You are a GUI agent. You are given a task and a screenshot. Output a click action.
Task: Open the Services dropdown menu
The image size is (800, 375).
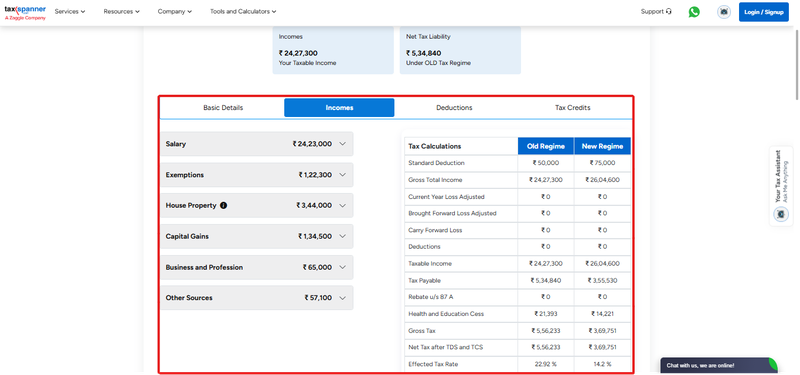[70, 11]
